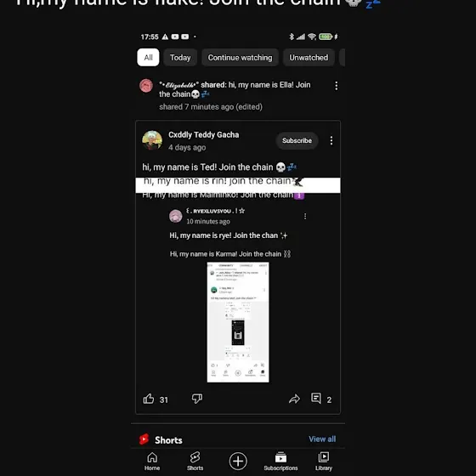Go to Home in bottom navigation
Image resolution: width=476 pixels, height=476 pixels.
[152, 462]
